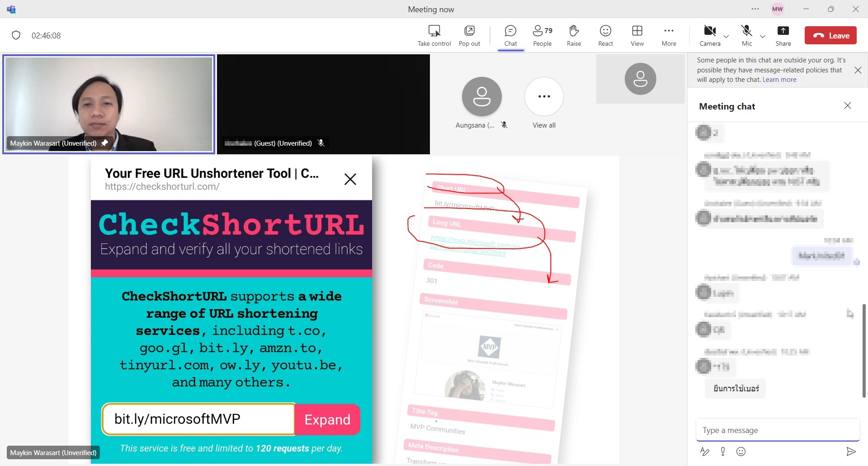
Task: Open the View layout menu
Action: [637, 36]
